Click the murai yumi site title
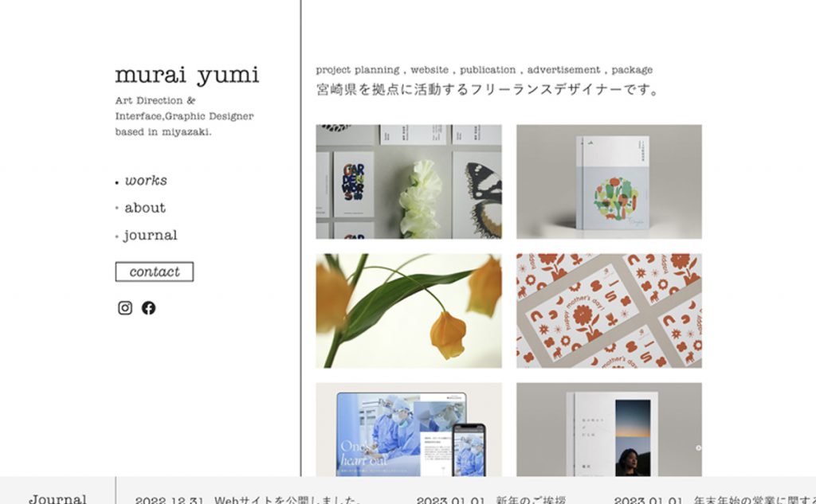The width and height of the screenshot is (816, 504). pos(186,76)
